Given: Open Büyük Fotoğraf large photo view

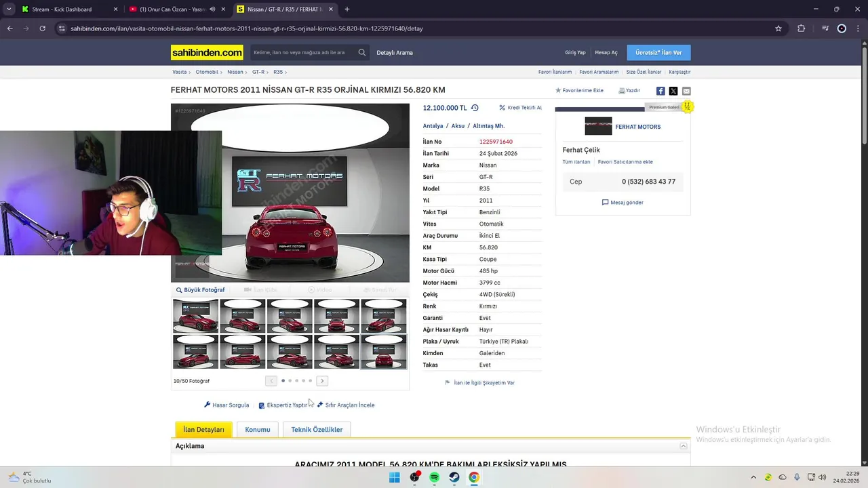Looking at the screenshot, I should pyautogui.click(x=200, y=290).
